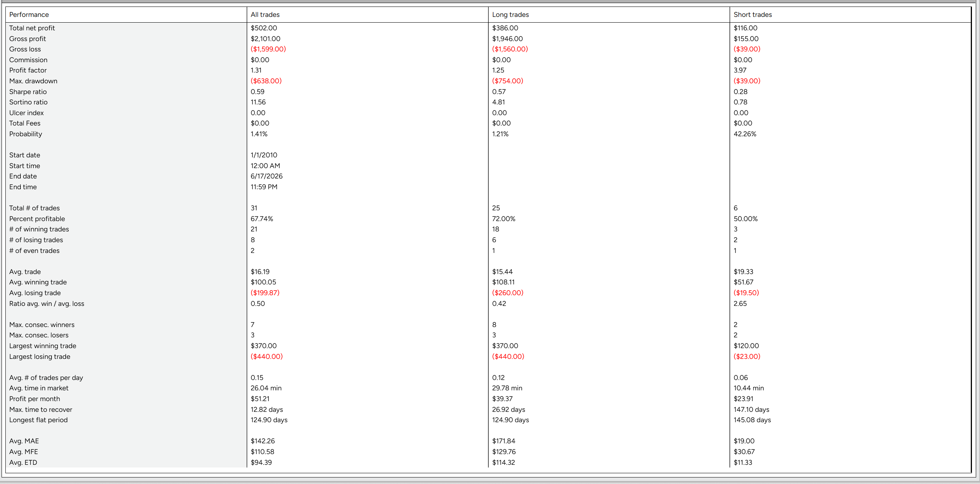
Task: Click the "3.97" short trades profit factor
Action: (x=740, y=70)
